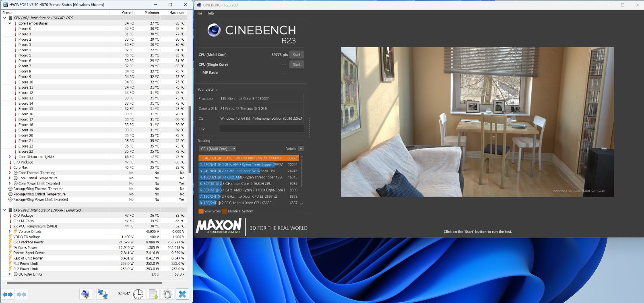Click the Sensor column header
This screenshot has width=644, height=303.
8,12
